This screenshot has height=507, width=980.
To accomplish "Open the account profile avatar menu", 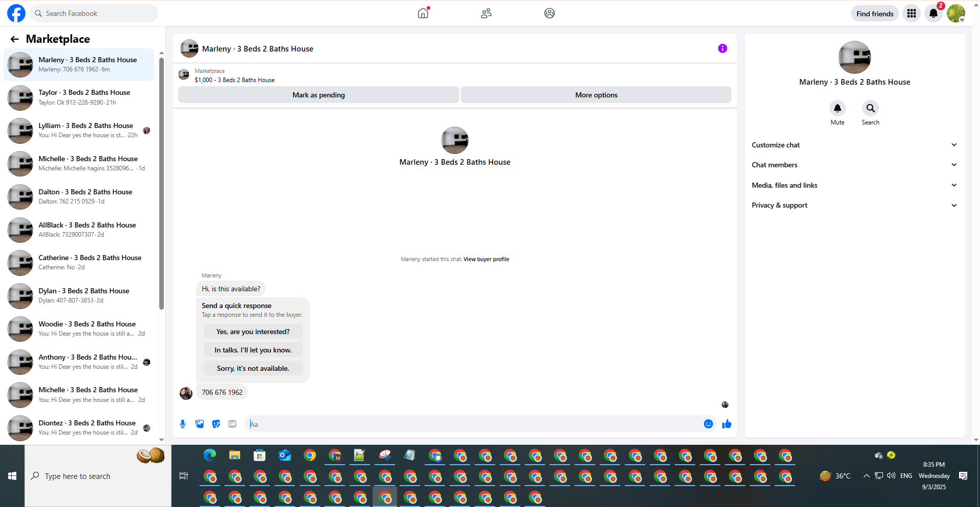I will (956, 14).
